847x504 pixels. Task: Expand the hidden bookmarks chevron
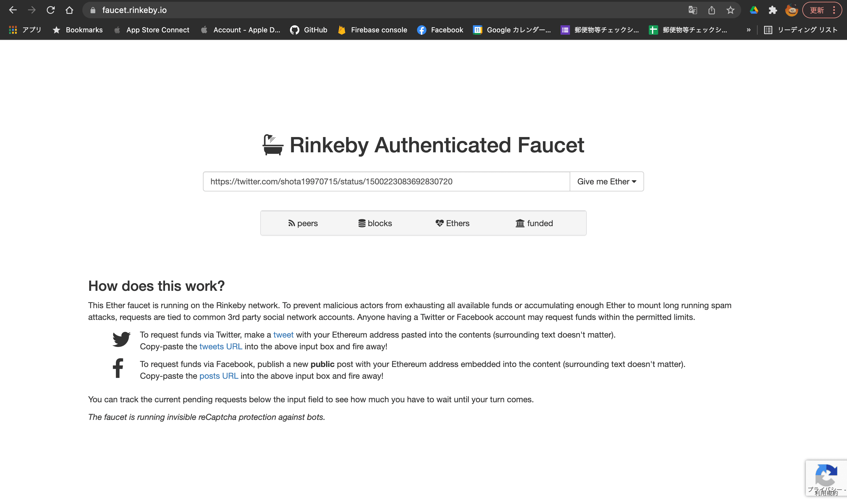[x=748, y=30]
